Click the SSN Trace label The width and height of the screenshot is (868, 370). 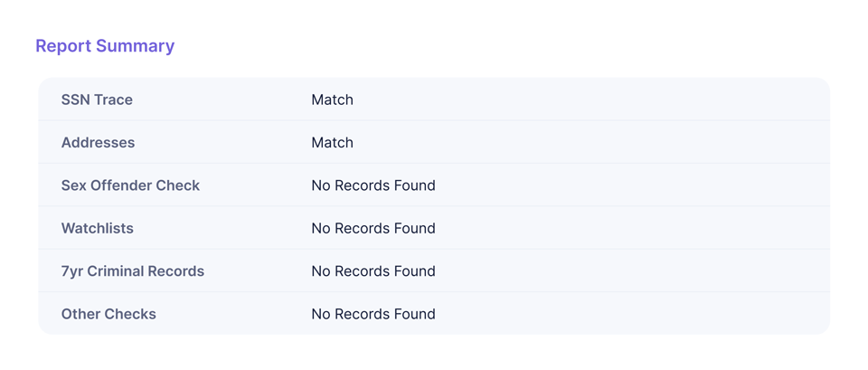[x=97, y=100]
